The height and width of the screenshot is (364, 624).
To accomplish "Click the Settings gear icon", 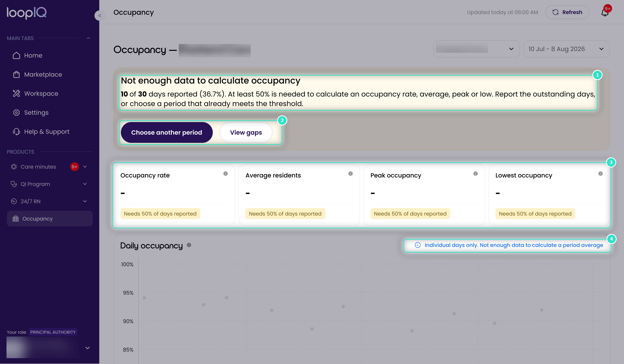I will click(16, 113).
